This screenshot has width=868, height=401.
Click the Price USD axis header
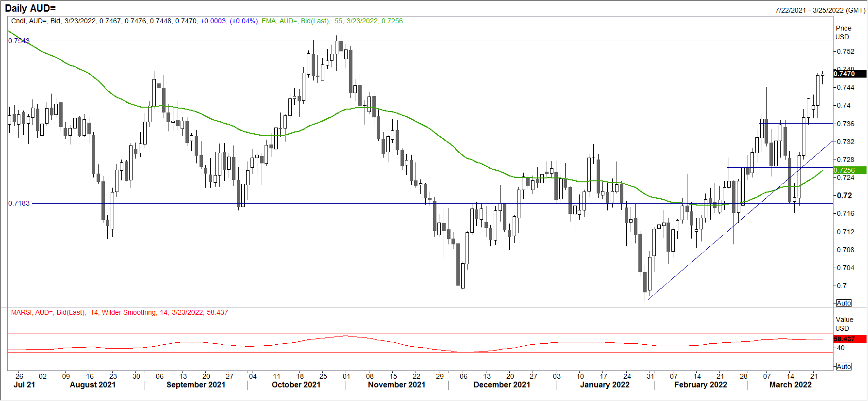click(x=843, y=32)
